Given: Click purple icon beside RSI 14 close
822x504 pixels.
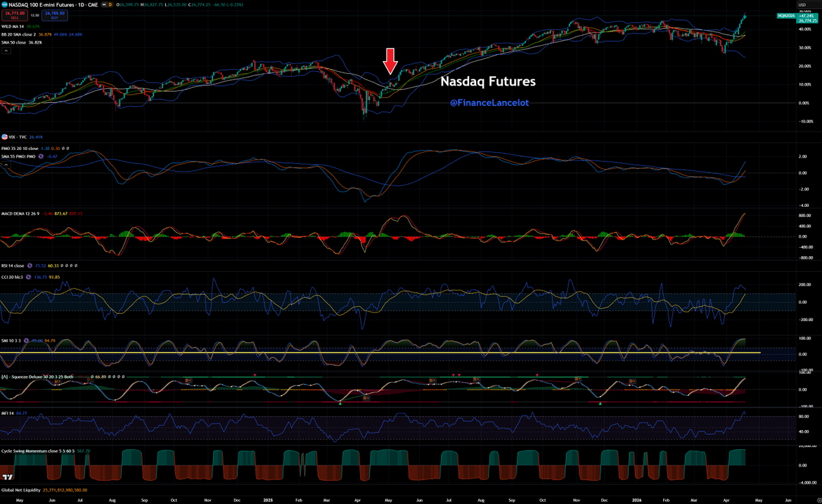Looking at the screenshot, I should [x=29, y=266].
